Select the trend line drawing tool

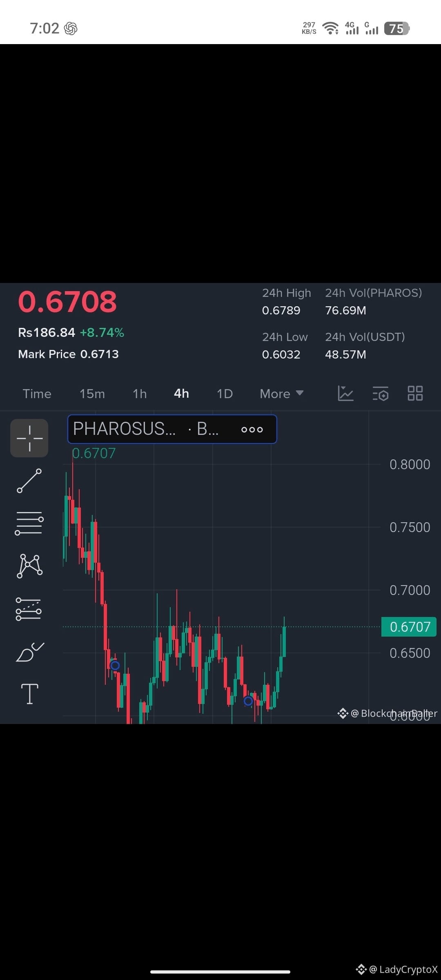[29, 481]
